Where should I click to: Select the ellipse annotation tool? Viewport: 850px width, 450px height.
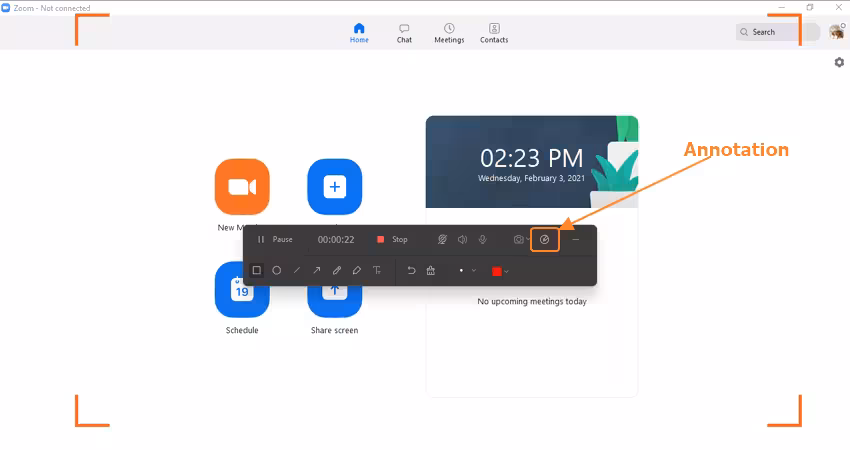coord(276,270)
